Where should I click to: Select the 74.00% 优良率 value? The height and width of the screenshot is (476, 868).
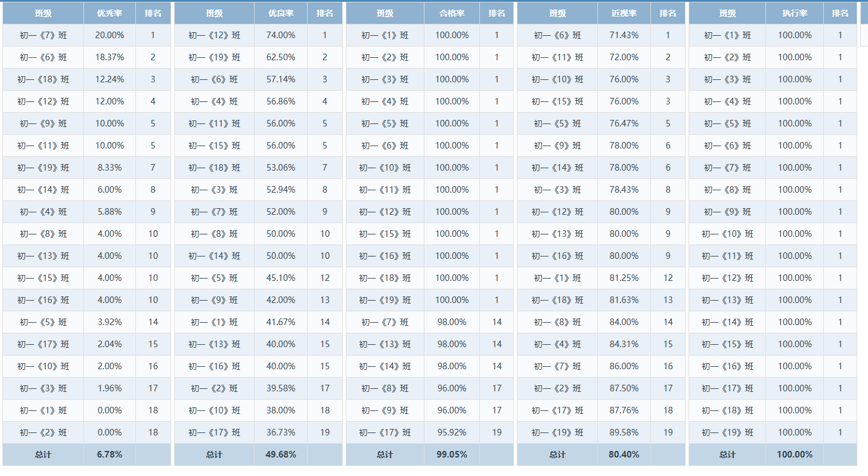tap(281, 35)
